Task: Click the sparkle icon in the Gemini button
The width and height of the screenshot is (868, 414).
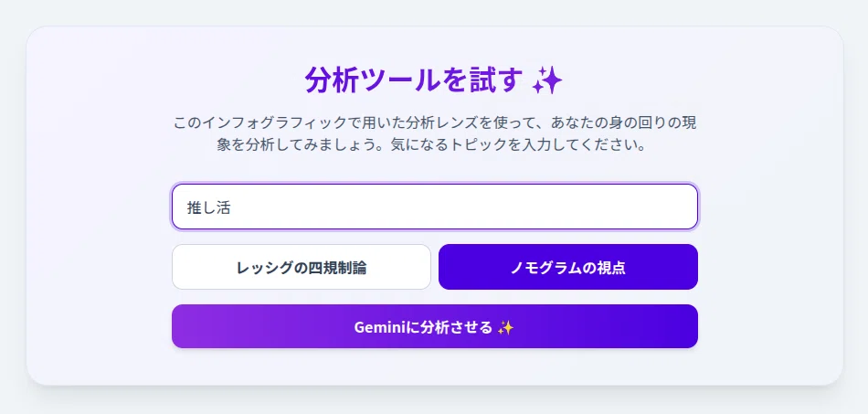Action: click(x=505, y=328)
